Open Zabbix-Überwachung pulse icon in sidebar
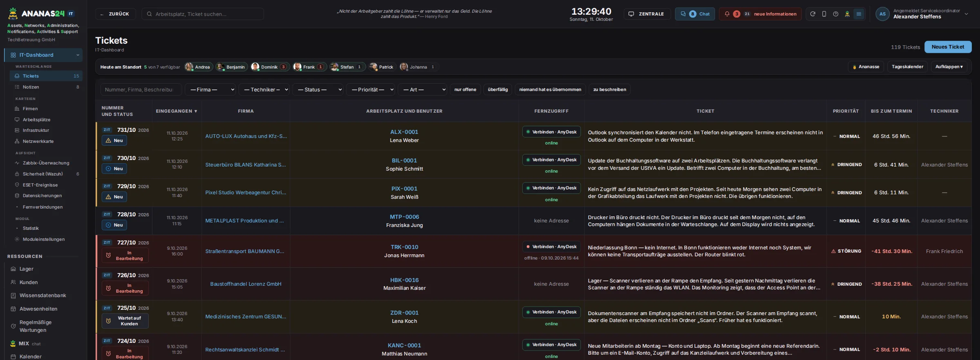 pyautogui.click(x=17, y=163)
